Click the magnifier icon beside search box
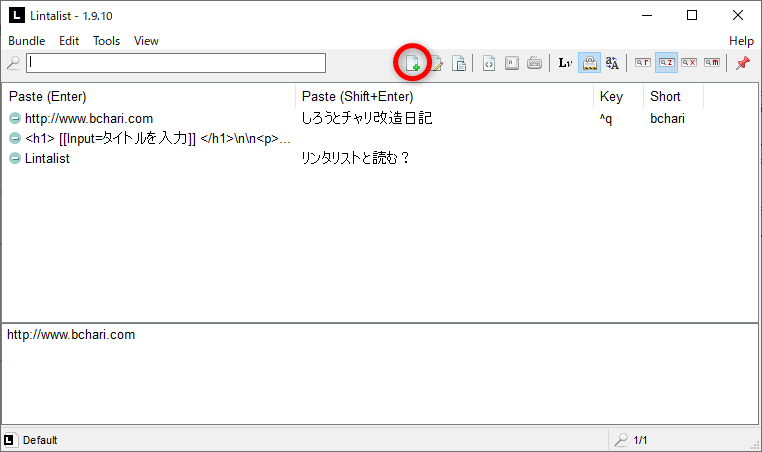This screenshot has width=762, height=452. coord(13,63)
